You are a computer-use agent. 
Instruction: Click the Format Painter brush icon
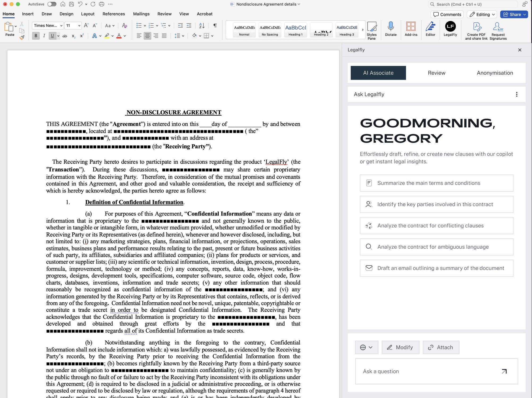(x=22, y=37)
